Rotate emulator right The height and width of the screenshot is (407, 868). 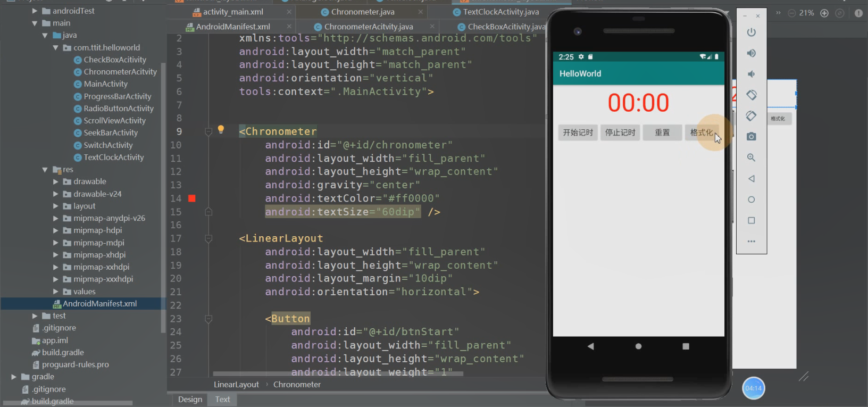point(752,115)
